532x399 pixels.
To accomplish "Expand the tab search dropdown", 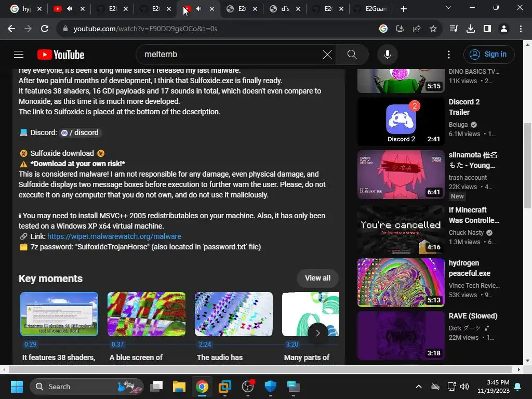I will tap(448, 7).
